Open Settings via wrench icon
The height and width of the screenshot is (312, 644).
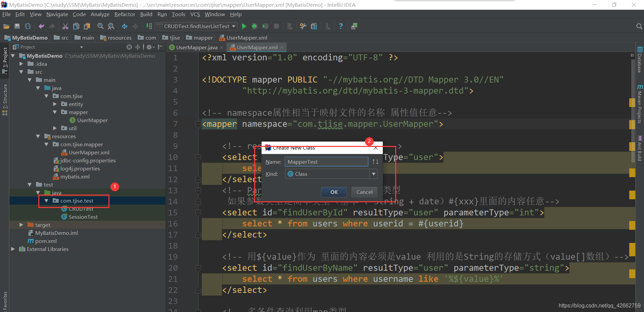tap(303, 26)
